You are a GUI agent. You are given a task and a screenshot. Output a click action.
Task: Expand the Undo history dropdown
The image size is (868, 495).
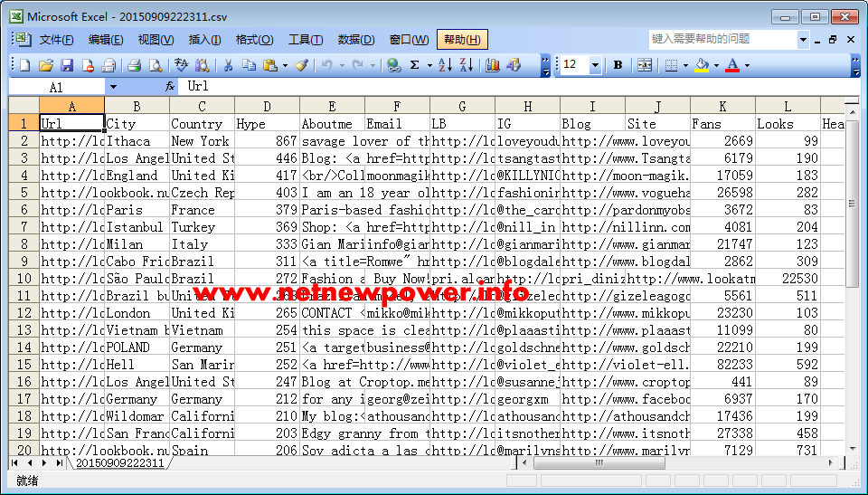click(342, 65)
